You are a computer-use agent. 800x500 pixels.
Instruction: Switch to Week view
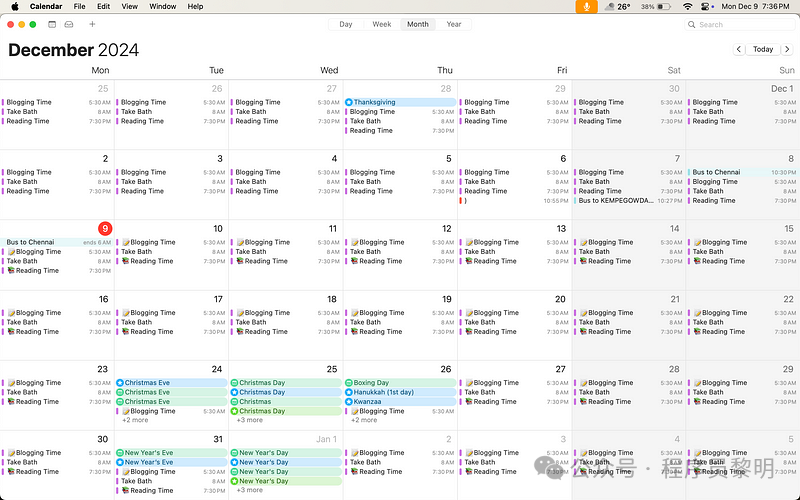click(x=382, y=24)
